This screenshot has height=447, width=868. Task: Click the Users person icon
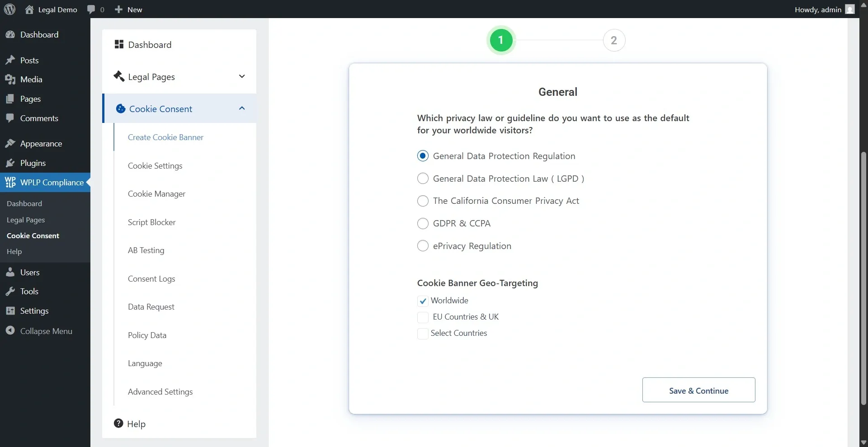[x=10, y=272]
